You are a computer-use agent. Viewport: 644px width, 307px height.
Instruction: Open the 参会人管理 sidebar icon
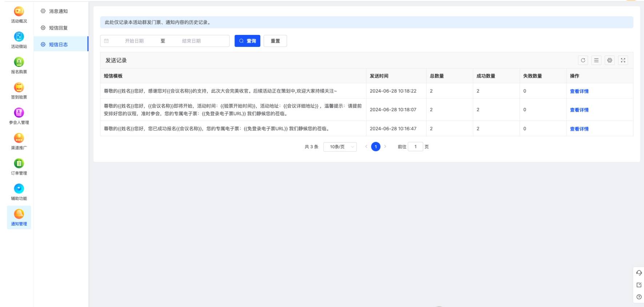point(19,116)
